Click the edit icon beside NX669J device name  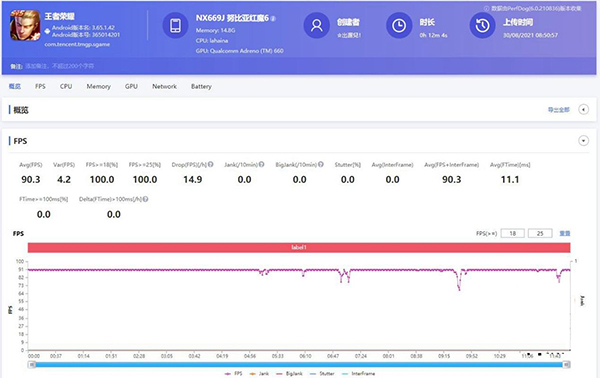click(273, 18)
